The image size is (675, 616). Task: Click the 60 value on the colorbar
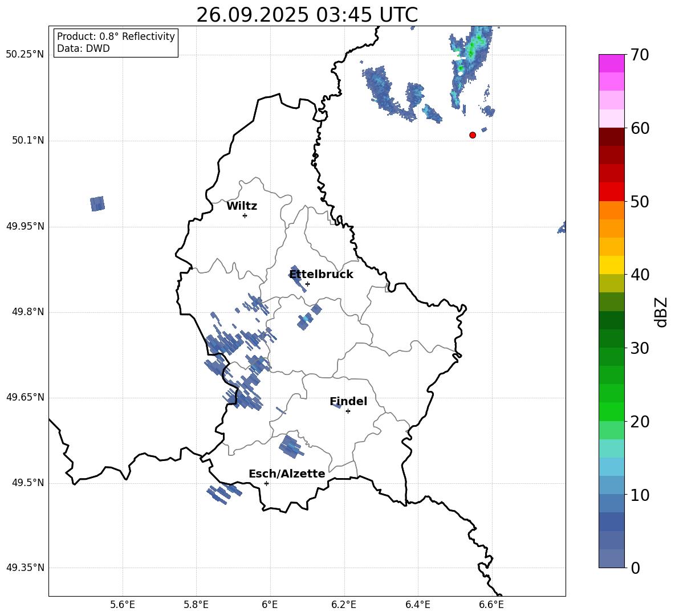640,128
